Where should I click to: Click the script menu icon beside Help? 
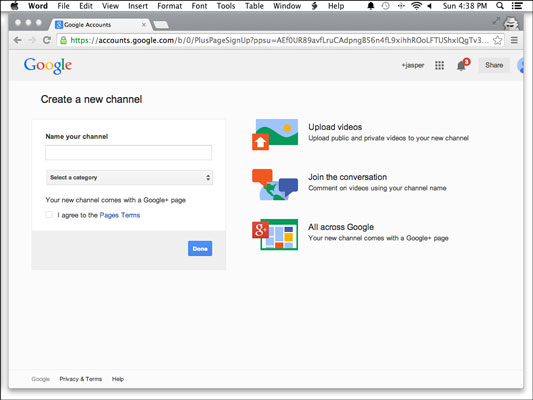tap(314, 6)
